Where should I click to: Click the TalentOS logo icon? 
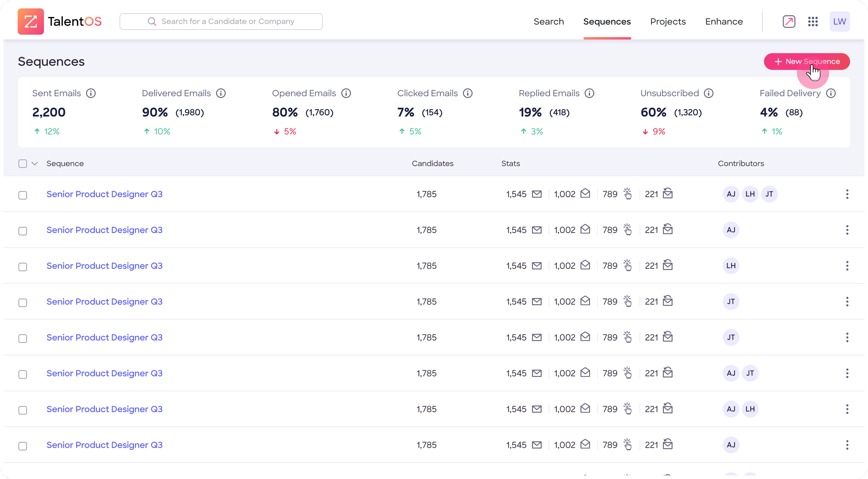coord(31,22)
